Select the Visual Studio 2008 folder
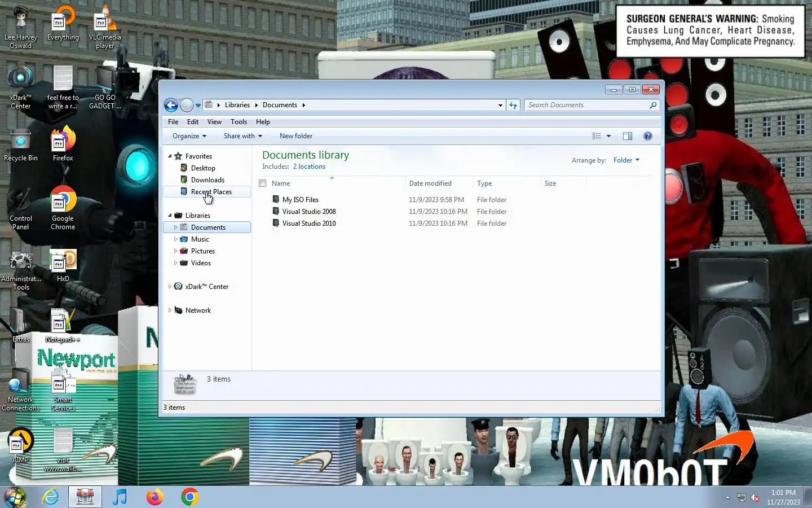 click(x=309, y=212)
